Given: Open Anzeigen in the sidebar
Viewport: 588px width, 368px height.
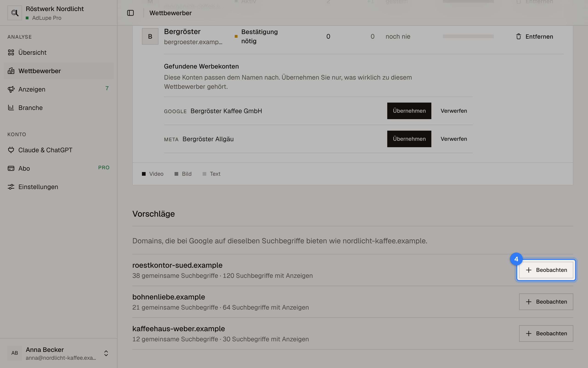Looking at the screenshot, I should coord(59,89).
